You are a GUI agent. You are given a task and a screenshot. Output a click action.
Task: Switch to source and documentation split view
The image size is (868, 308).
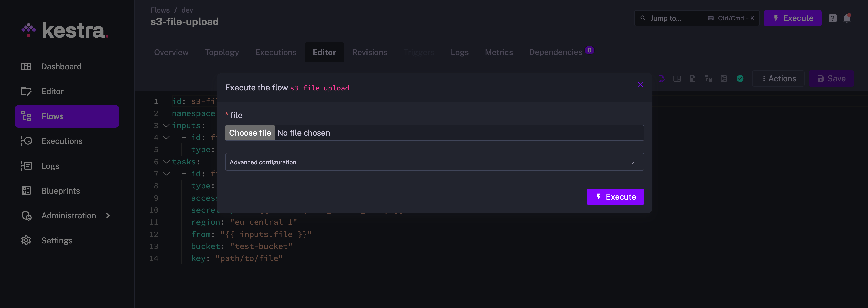677,79
